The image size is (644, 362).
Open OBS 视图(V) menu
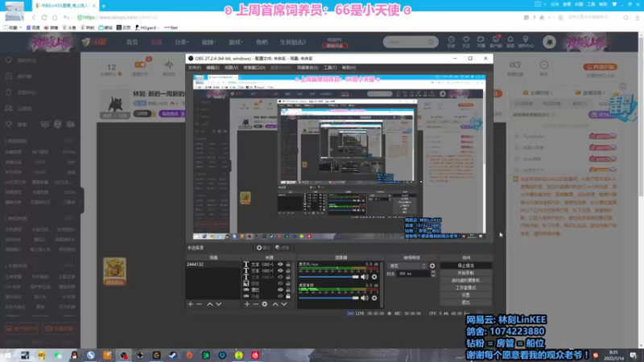231,68
